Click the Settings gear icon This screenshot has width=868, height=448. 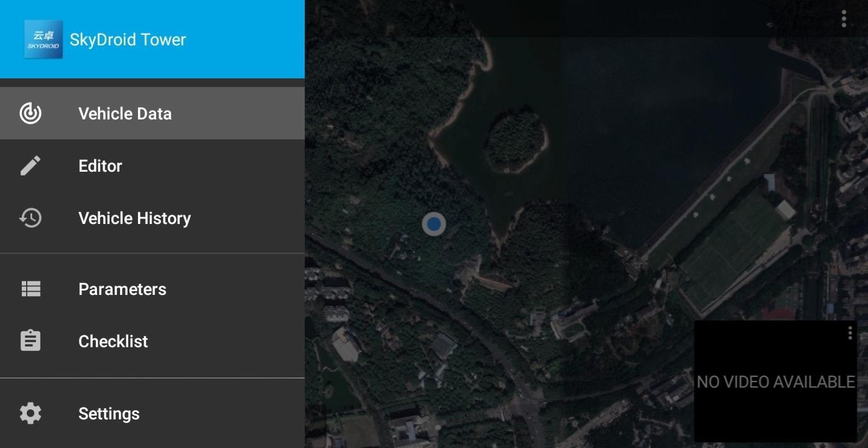[30, 413]
